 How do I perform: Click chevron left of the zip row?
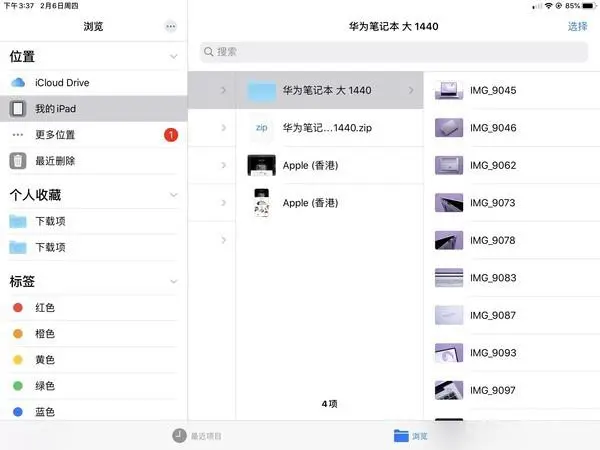coord(223,128)
